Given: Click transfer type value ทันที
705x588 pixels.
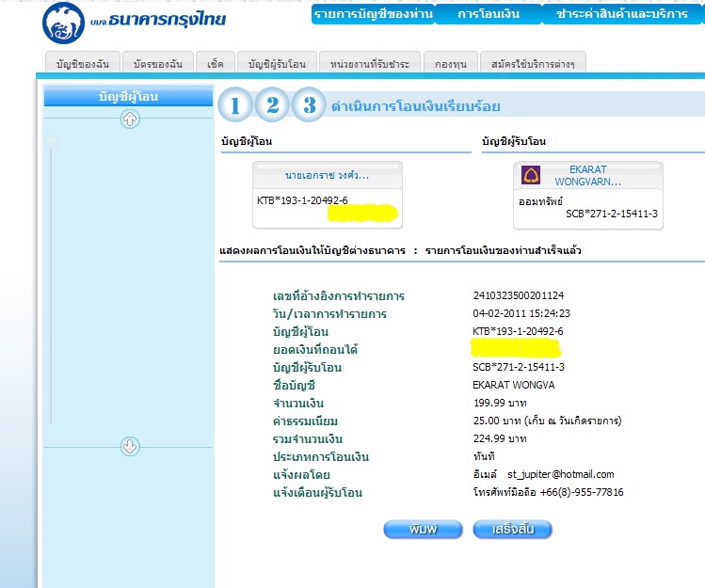Looking at the screenshot, I should [x=484, y=456].
